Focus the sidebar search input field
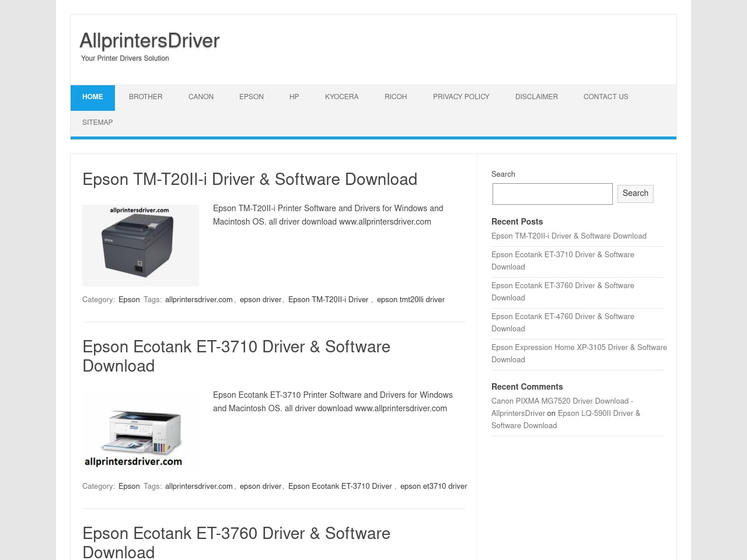 pos(553,194)
